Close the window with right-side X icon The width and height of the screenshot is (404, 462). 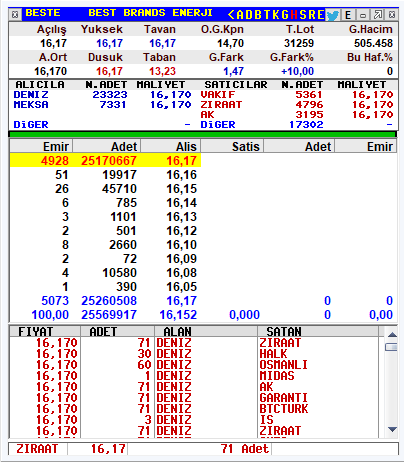[392, 15]
